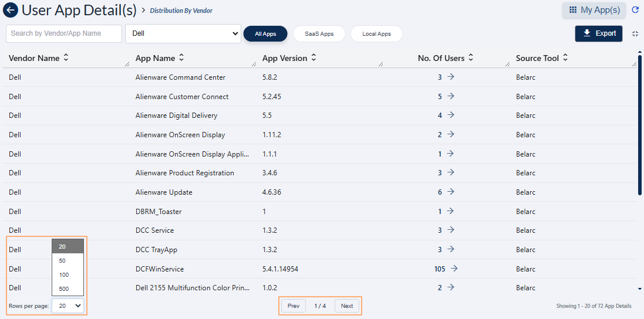Viewport: 644px width, 319px height.
Task: Click user count 105 for DCFWinService
Action: (x=440, y=269)
